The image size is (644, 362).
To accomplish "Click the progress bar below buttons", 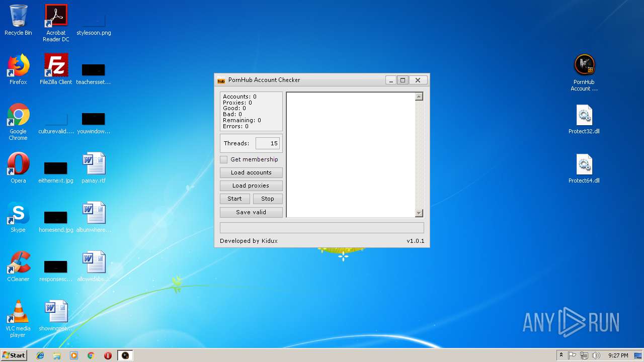I will [322, 228].
